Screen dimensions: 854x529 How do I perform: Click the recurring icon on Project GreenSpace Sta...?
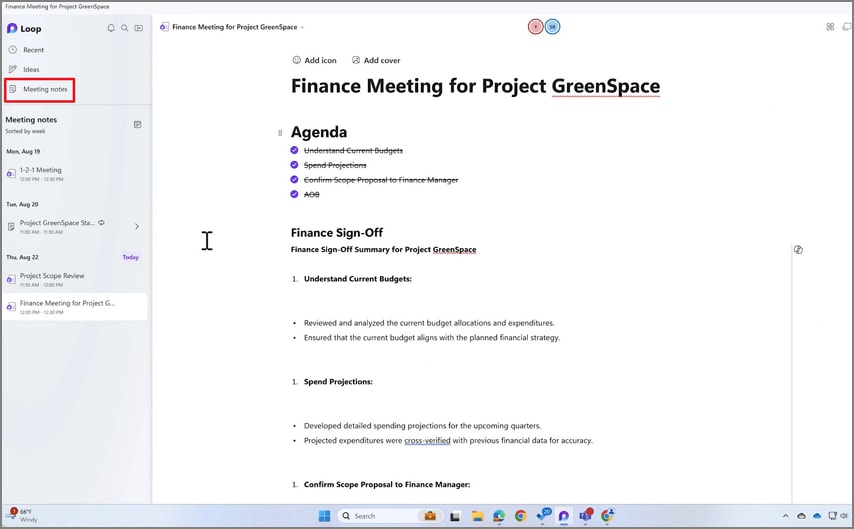point(102,222)
